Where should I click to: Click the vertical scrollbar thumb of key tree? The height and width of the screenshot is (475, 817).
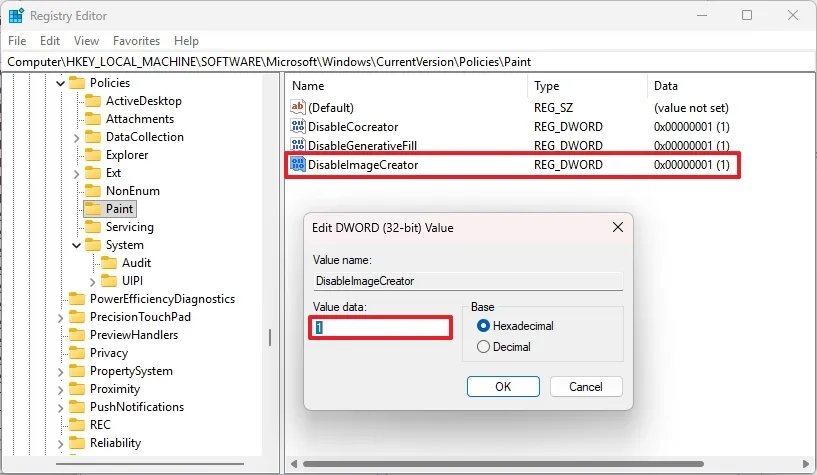(270, 338)
